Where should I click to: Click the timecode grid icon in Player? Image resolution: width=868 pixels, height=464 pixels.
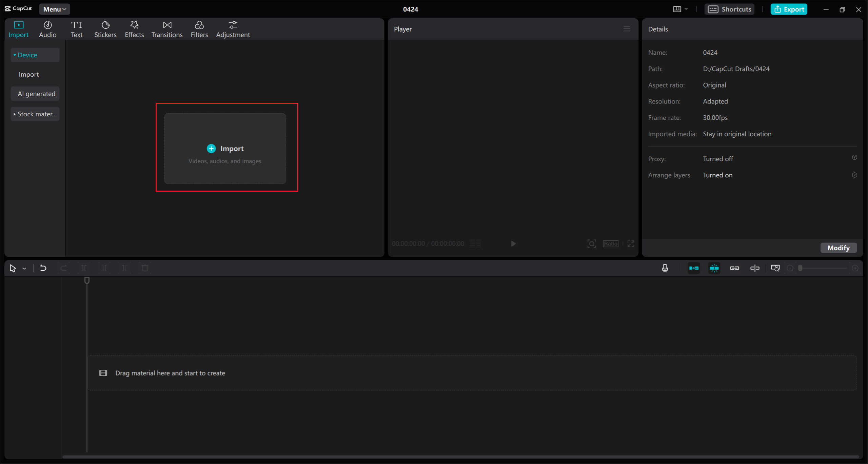[475, 244]
